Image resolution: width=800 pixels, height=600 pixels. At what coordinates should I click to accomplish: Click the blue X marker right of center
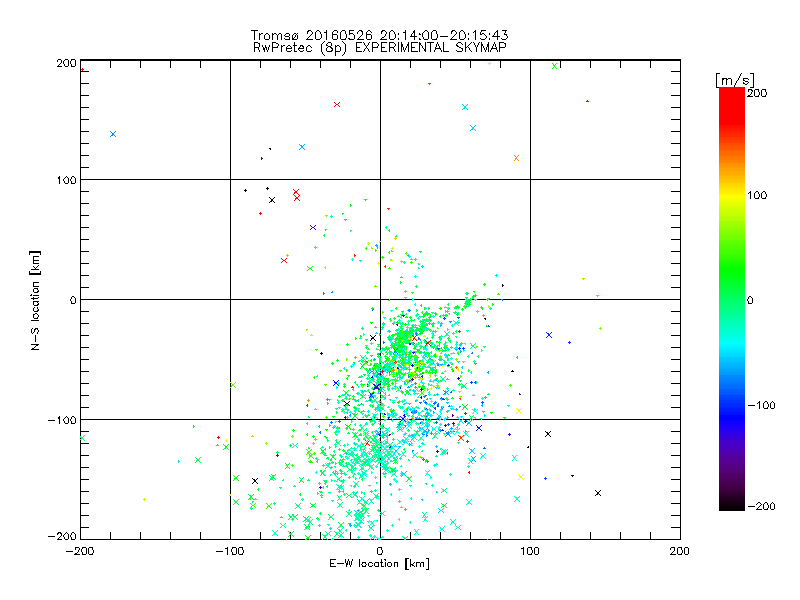coord(549,335)
